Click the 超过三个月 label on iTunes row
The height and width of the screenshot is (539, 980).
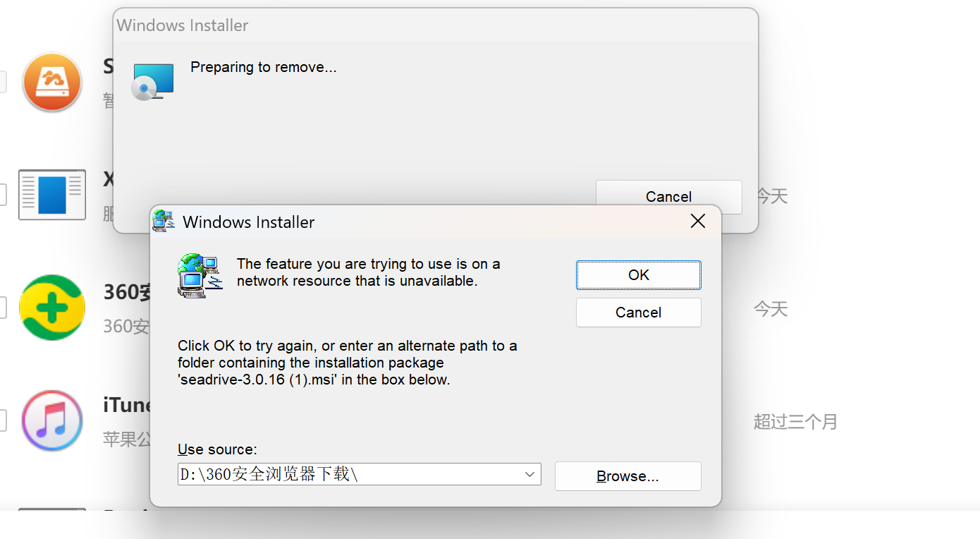795,422
